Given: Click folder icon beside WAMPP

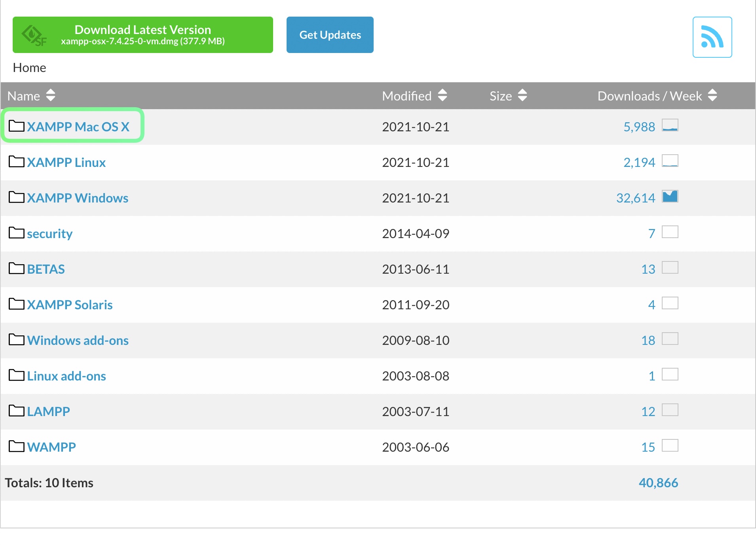Looking at the screenshot, I should point(17,446).
